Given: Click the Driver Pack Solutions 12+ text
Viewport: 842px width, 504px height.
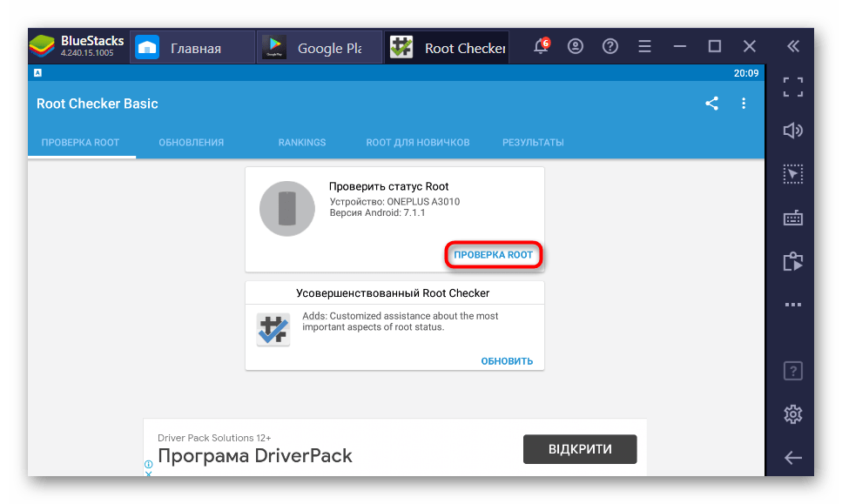Looking at the screenshot, I should tap(214, 438).
